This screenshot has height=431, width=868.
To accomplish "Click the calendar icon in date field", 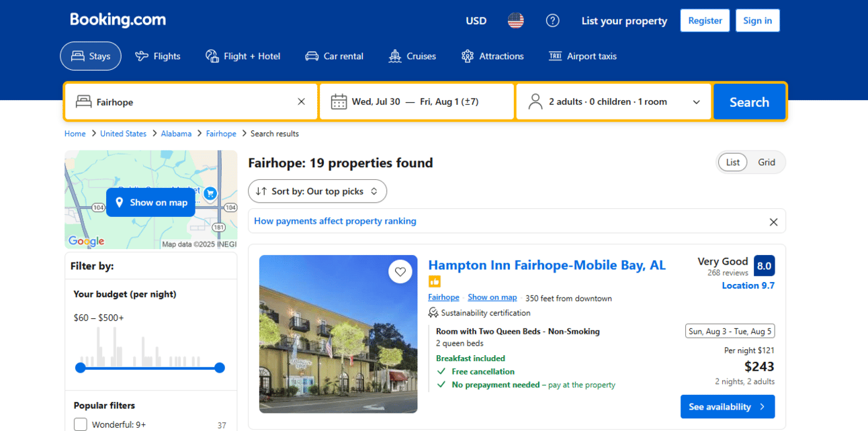I will [x=339, y=102].
